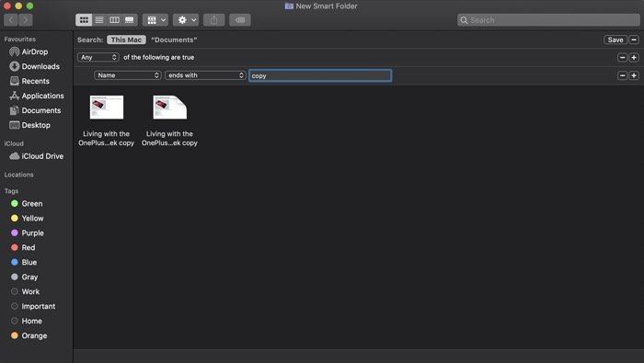This screenshot has width=644, height=363.
Task: Click the Share toolbar button
Action: click(214, 19)
